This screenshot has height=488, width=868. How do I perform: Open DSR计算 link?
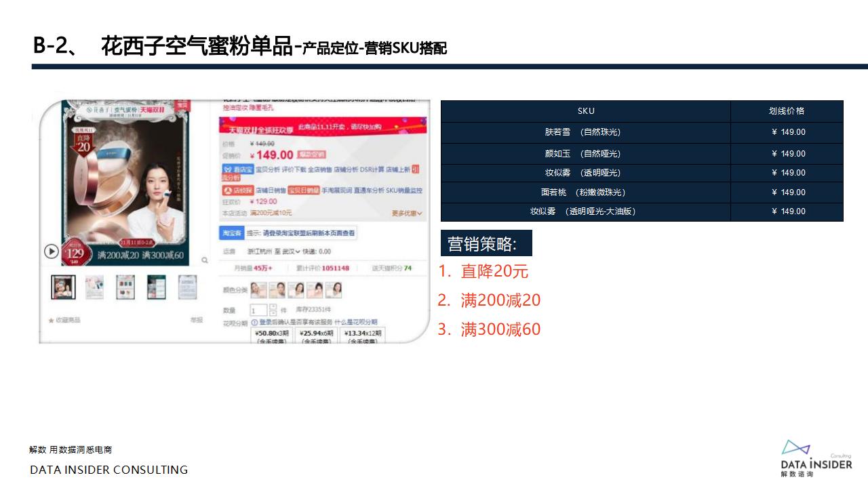tap(372, 169)
